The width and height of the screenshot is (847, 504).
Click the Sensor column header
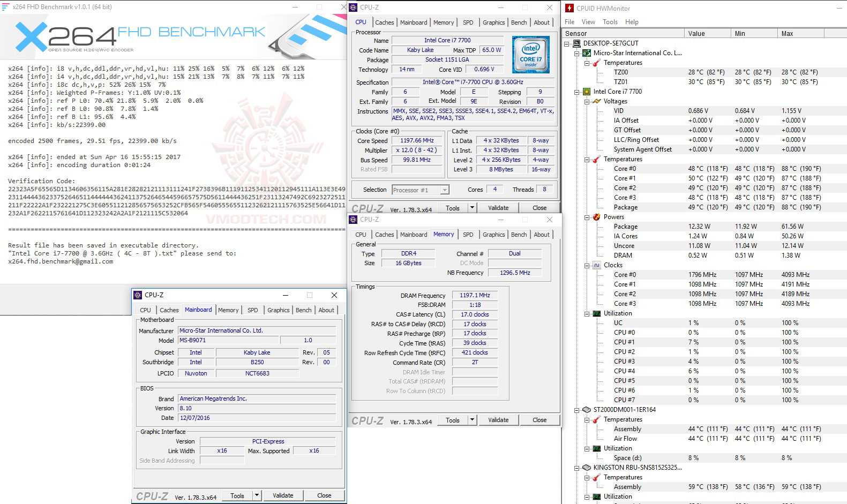click(624, 33)
